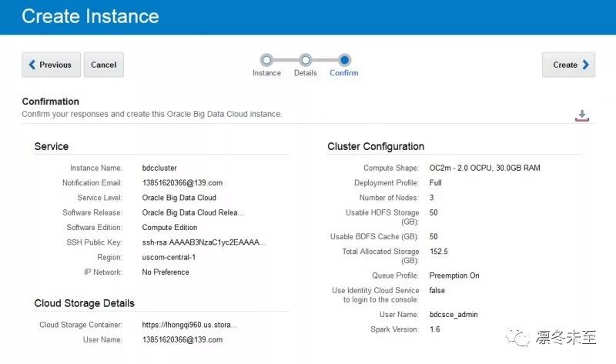Click the Cloud Storage Details heading
Image resolution: width=616 pixels, height=364 pixels.
click(x=85, y=303)
